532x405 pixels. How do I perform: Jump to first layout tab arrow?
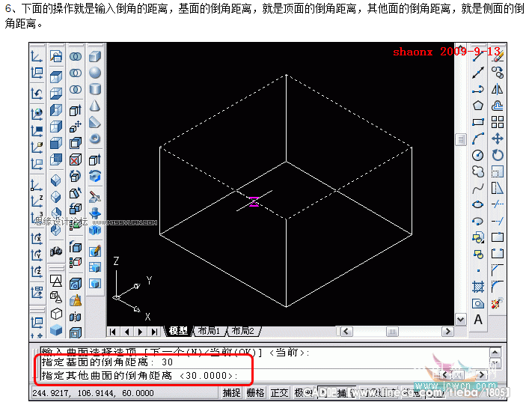[113, 332]
